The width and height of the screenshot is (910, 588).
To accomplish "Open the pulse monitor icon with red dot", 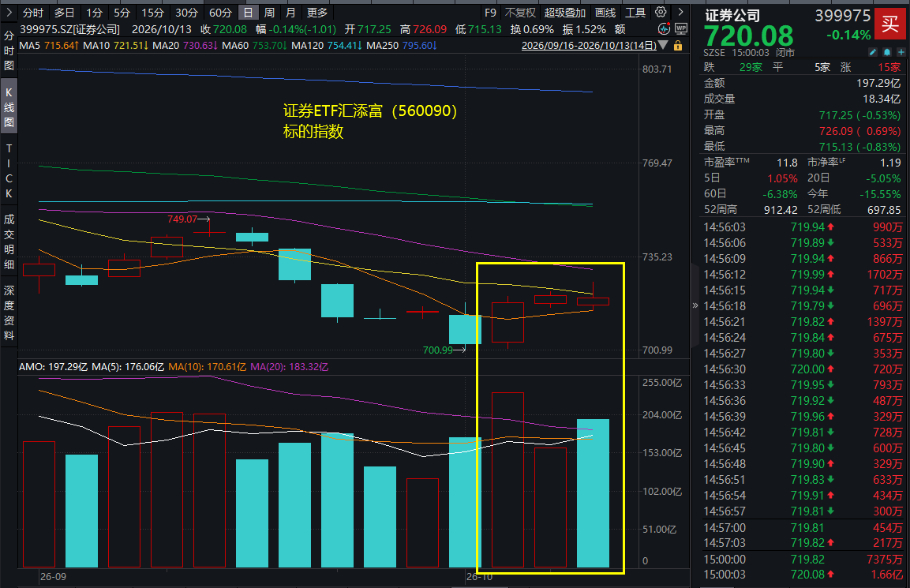I will coord(664,28).
